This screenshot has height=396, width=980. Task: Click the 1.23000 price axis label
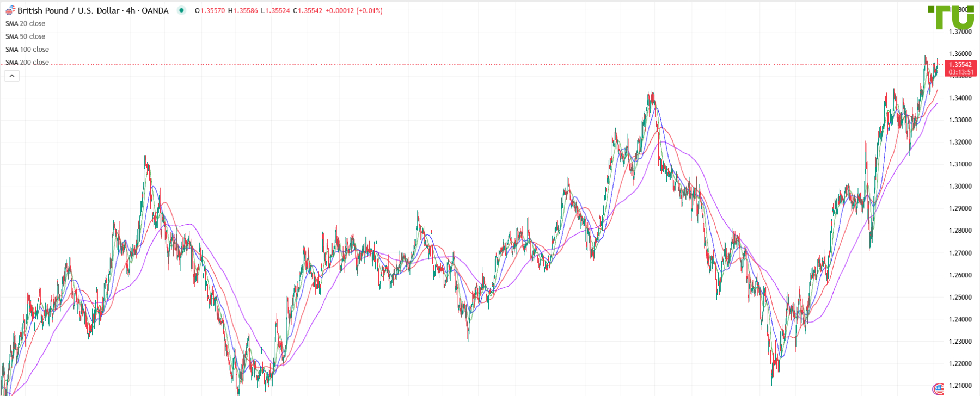tap(960, 342)
